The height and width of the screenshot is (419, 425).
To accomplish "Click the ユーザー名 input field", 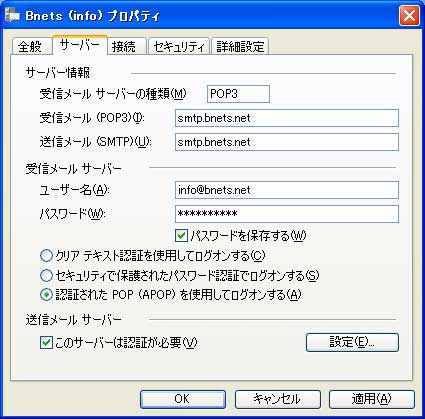I will coord(287,190).
